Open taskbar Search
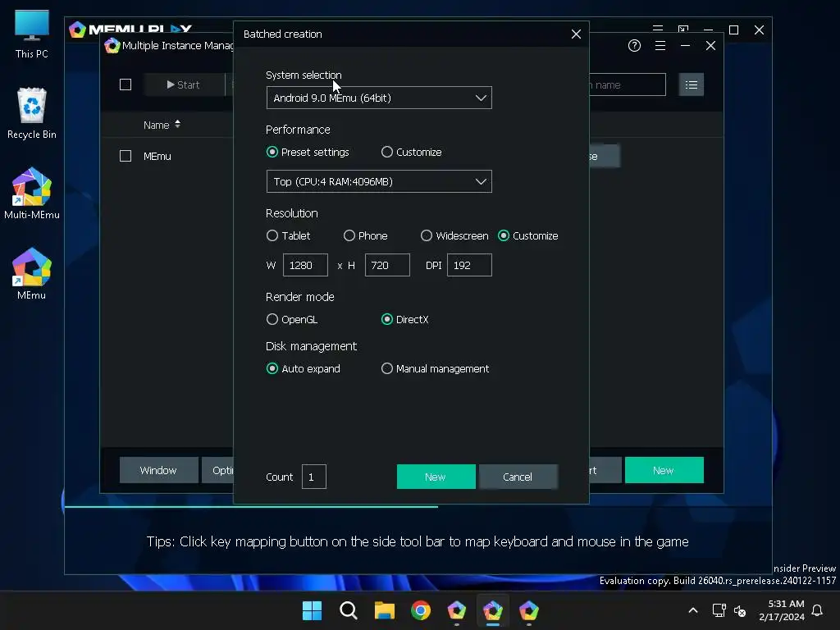 coord(348,610)
